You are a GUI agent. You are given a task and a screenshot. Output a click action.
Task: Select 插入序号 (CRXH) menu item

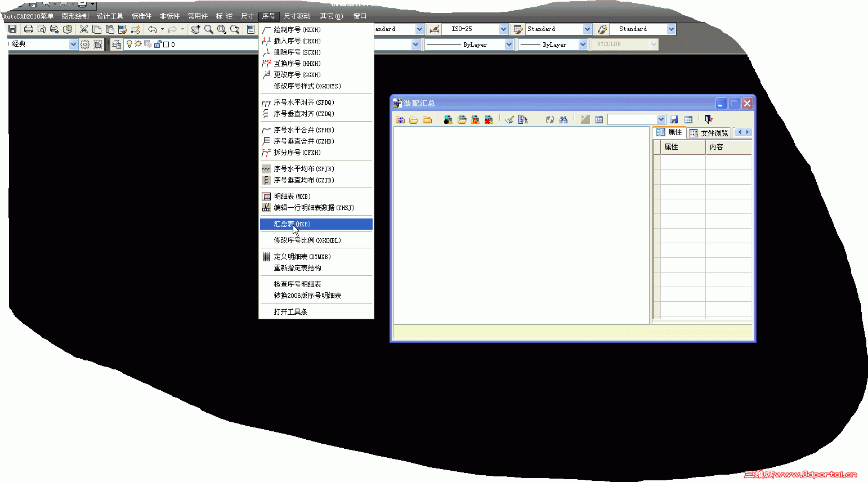(x=316, y=41)
